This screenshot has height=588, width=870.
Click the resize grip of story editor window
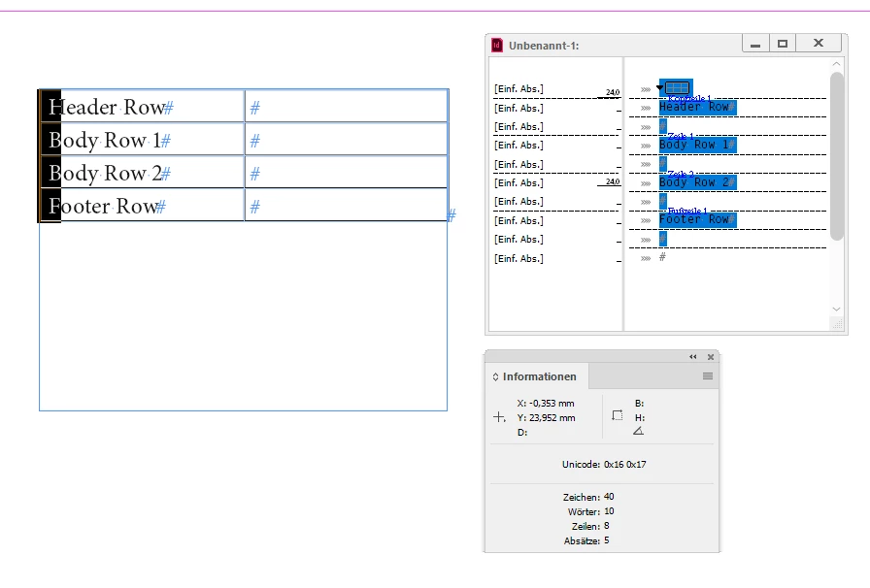click(x=837, y=324)
